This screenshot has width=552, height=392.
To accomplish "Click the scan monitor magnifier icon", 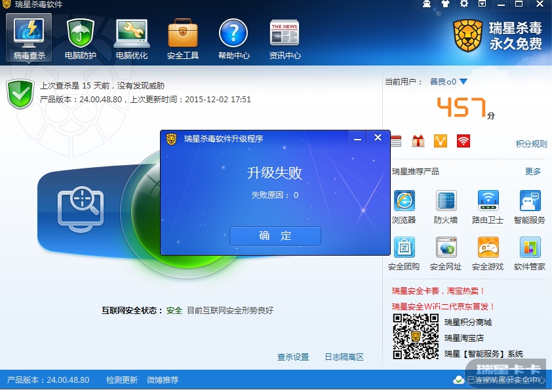I will [81, 209].
